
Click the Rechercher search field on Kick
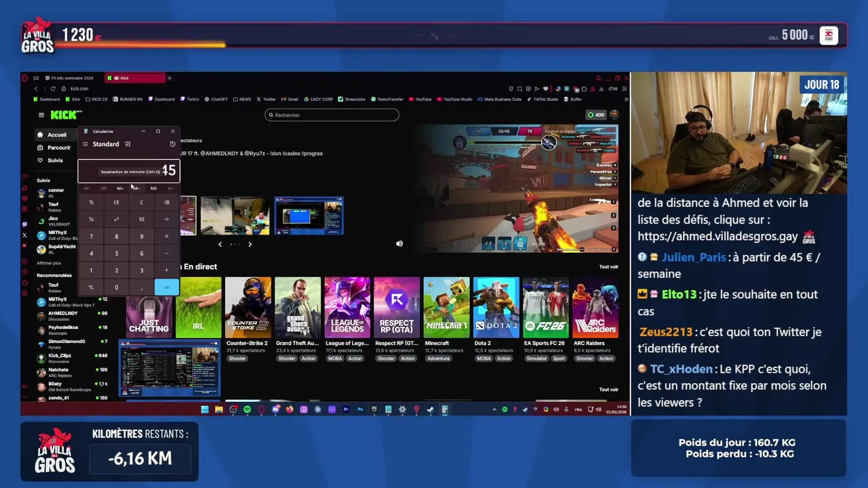tap(332, 115)
